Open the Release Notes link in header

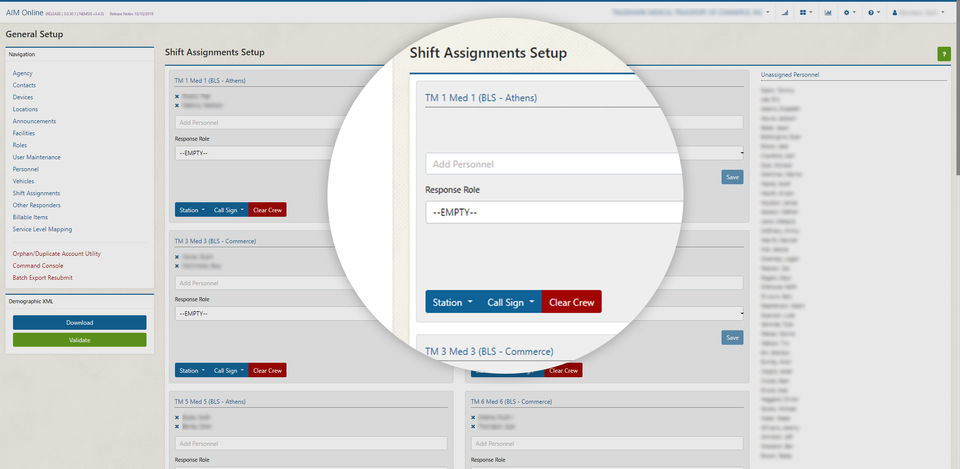point(131,13)
